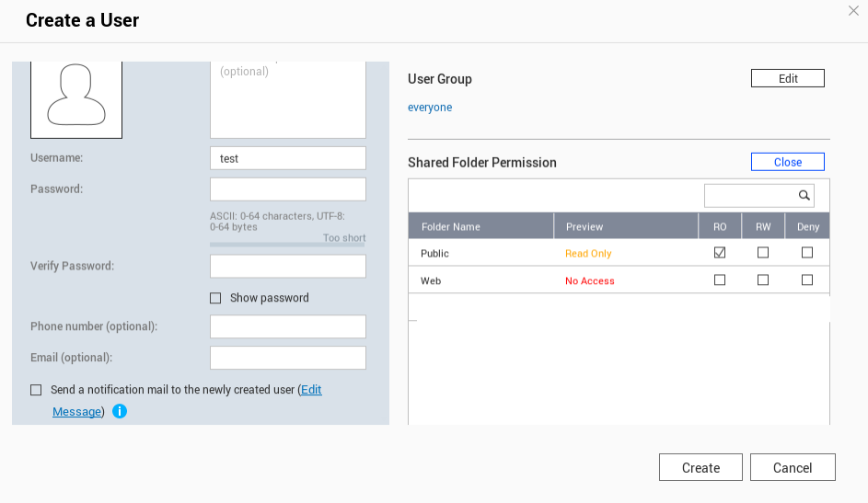Click the No Access preview text
The image size is (868, 503).
click(589, 280)
